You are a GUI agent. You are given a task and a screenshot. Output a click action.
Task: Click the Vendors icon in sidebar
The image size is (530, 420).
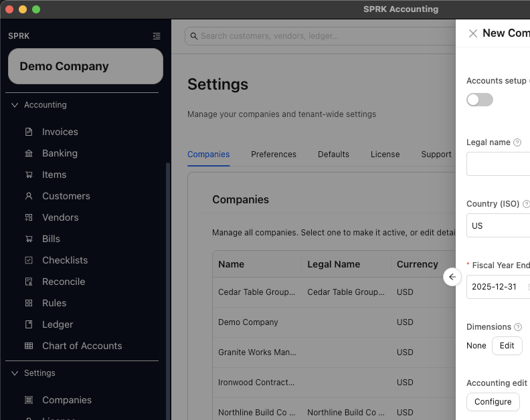[29, 217]
